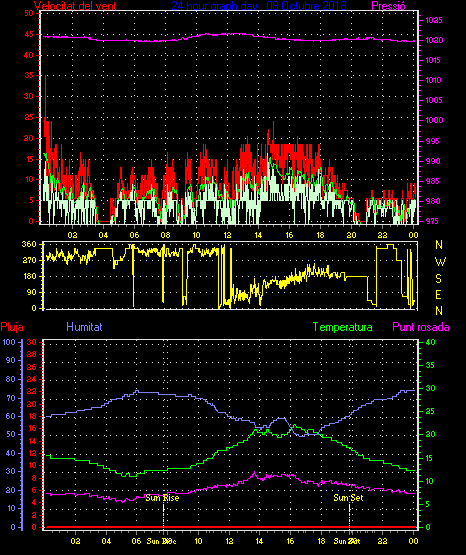Image resolution: width=466 pixels, height=555 pixels.
Task: Select the 'S' compass letter
Action: 438,279
